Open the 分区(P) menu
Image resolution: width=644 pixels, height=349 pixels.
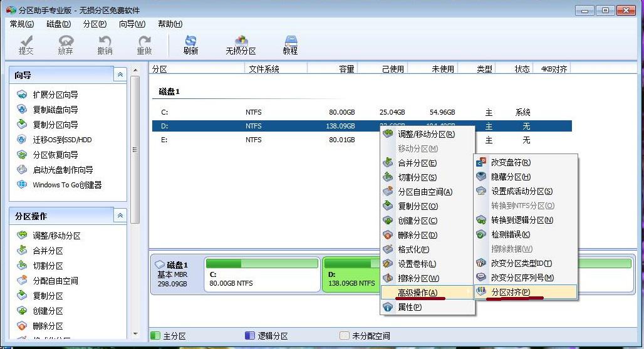[x=95, y=24]
